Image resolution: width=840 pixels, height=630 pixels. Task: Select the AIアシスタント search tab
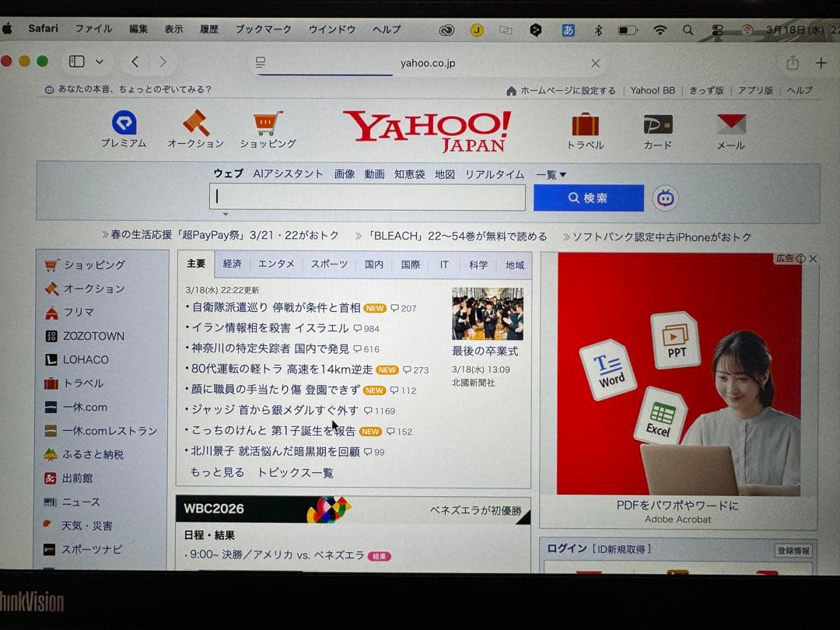(x=289, y=173)
